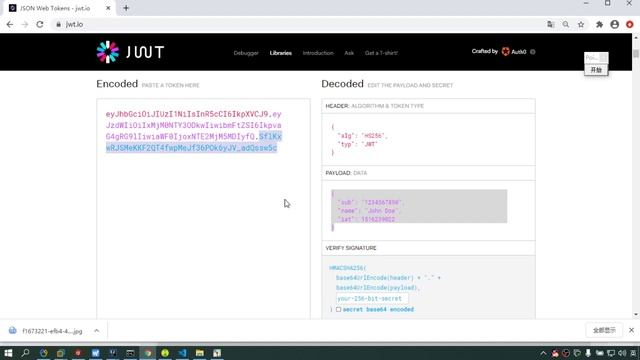Click scrollbar up arrow
The image size is (640, 360).
tap(636, 38)
